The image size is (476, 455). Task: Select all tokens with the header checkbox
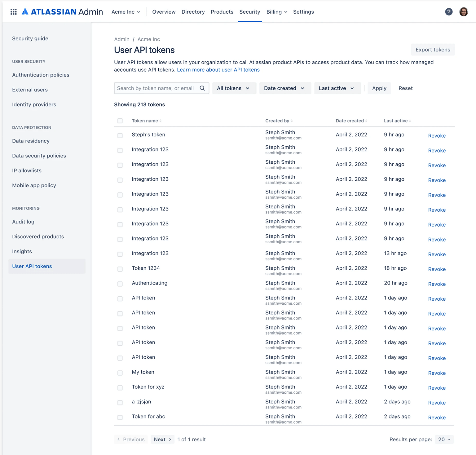pyautogui.click(x=120, y=121)
